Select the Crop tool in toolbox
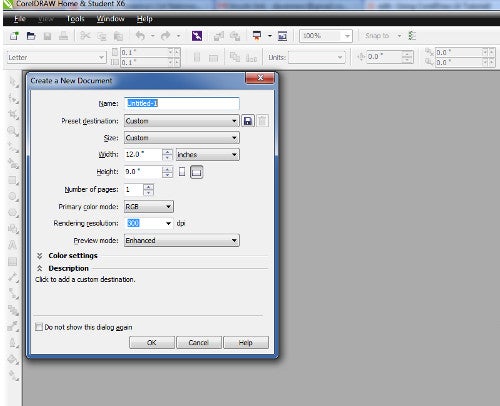Screen dimensions: 500x406 [x=13, y=115]
